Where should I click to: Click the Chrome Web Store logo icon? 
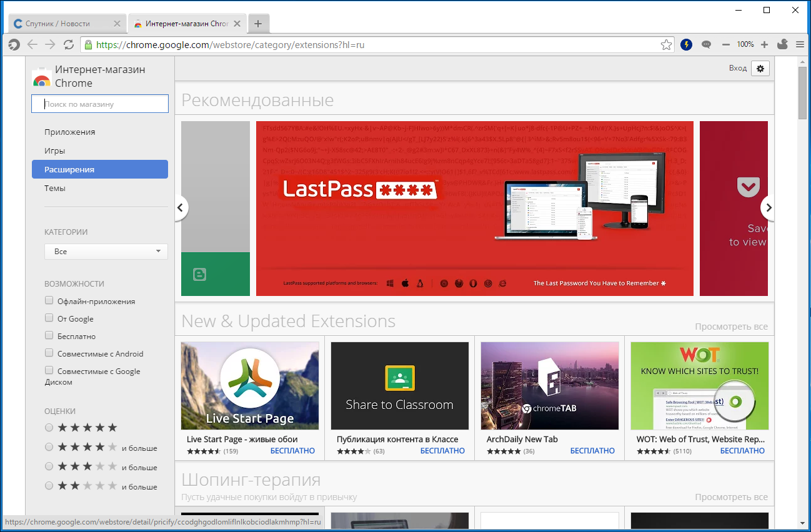[41, 76]
